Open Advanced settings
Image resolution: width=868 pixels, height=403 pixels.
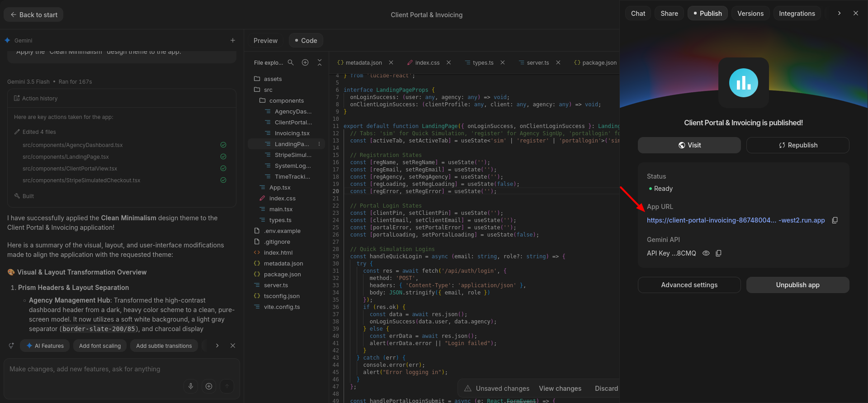click(689, 285)
